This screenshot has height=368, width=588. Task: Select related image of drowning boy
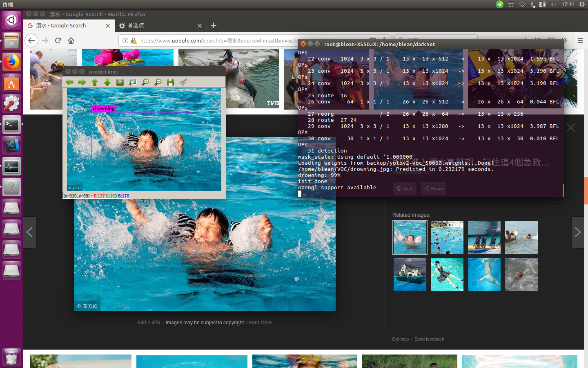pyautogui.click(x=410, y=238)
